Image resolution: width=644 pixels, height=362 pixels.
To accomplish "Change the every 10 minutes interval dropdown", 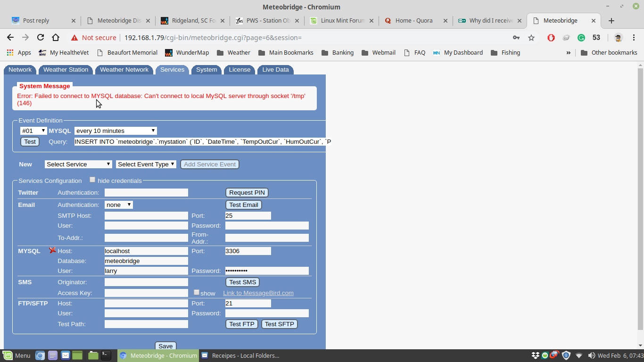I will 116,131.
